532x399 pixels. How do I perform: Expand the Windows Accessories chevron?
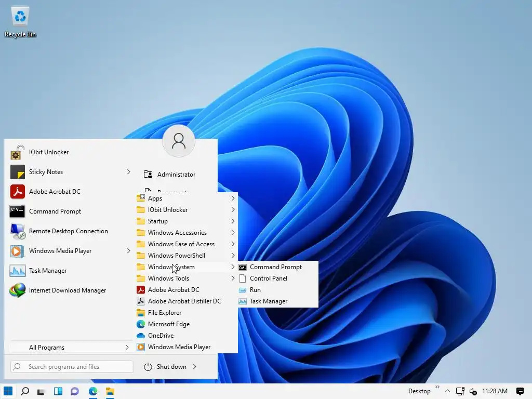[233, 232]
